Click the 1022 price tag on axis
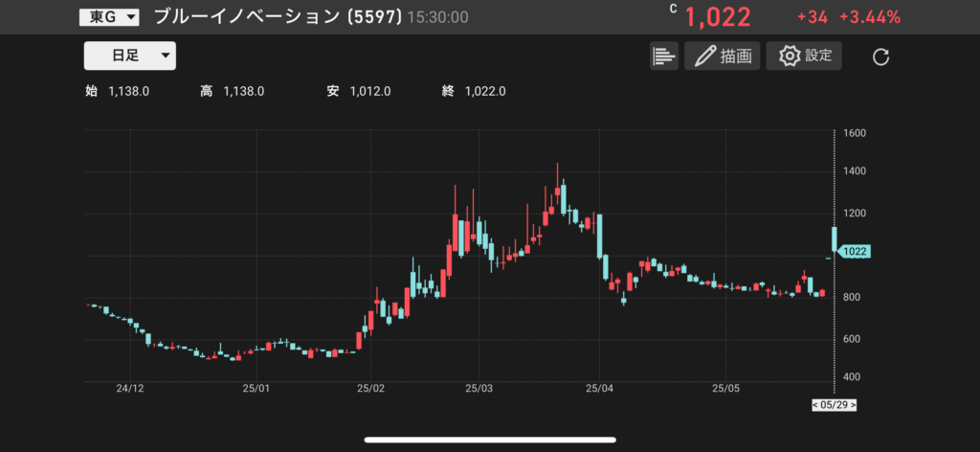 click(855, 251)
